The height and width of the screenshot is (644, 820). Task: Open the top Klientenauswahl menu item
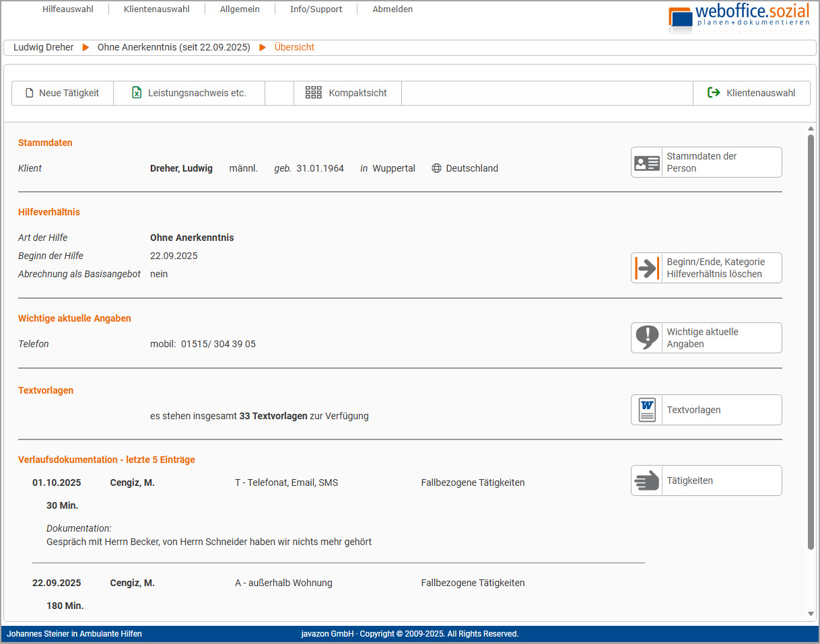click(157, 9)
